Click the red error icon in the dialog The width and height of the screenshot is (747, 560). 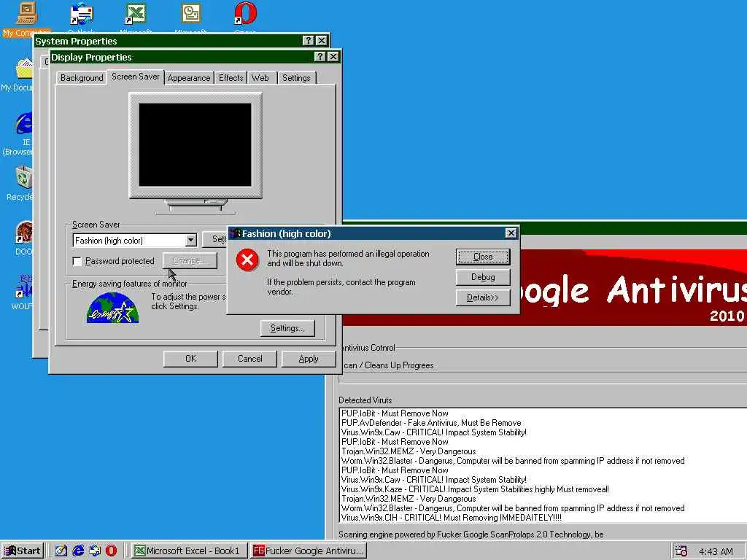click(247, 260)
